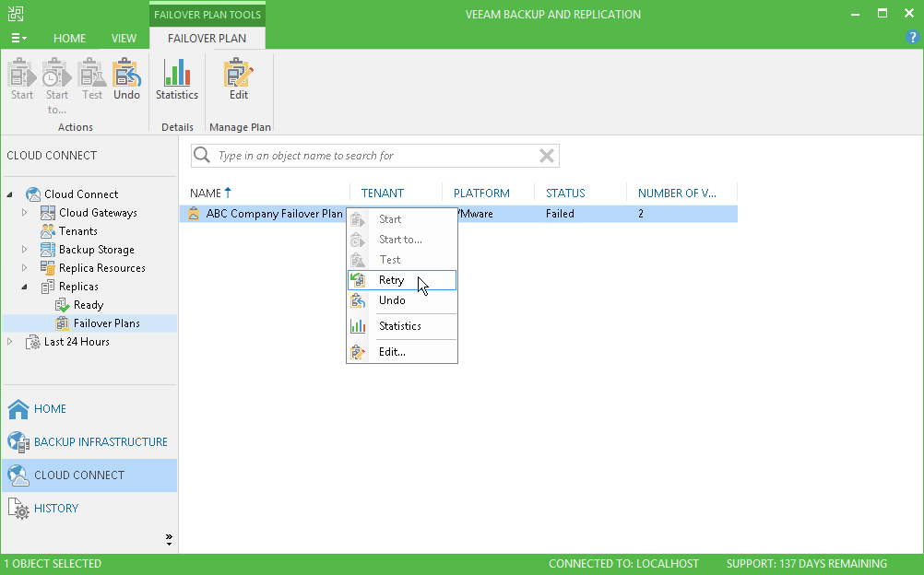This screenshot has height=575, width=924.
Task: Expand the Last 24 Hours node
Action: 9,342
